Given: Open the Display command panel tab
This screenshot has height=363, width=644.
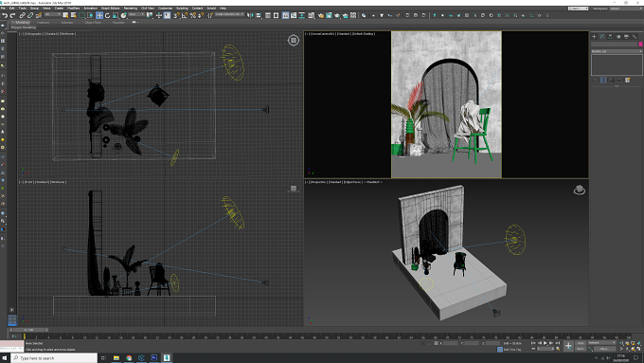Looking at the screenshot, I should tap(626, 37).
